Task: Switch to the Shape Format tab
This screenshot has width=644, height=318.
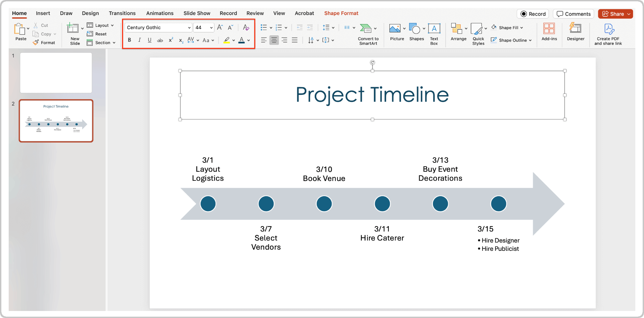Action: pos(341,13)
